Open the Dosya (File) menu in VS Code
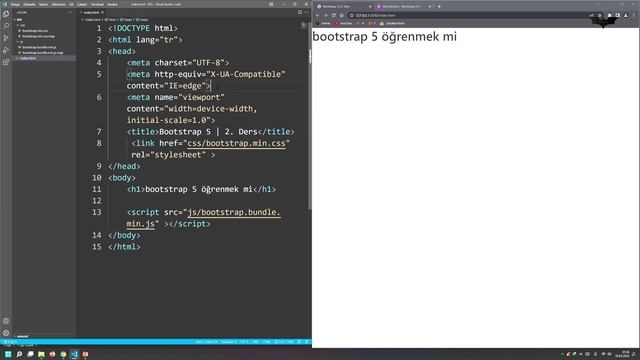 (15, 4)
